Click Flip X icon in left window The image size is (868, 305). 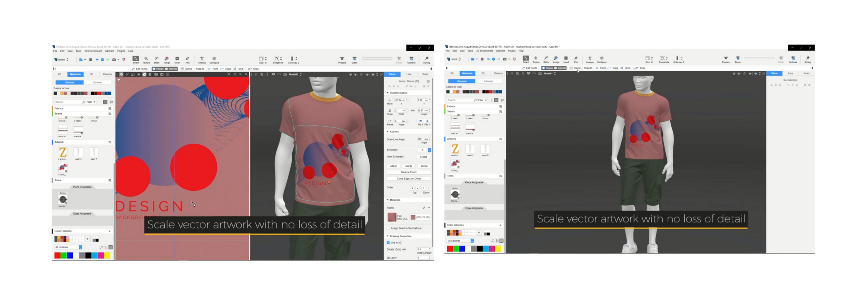(x=420, y=121)
